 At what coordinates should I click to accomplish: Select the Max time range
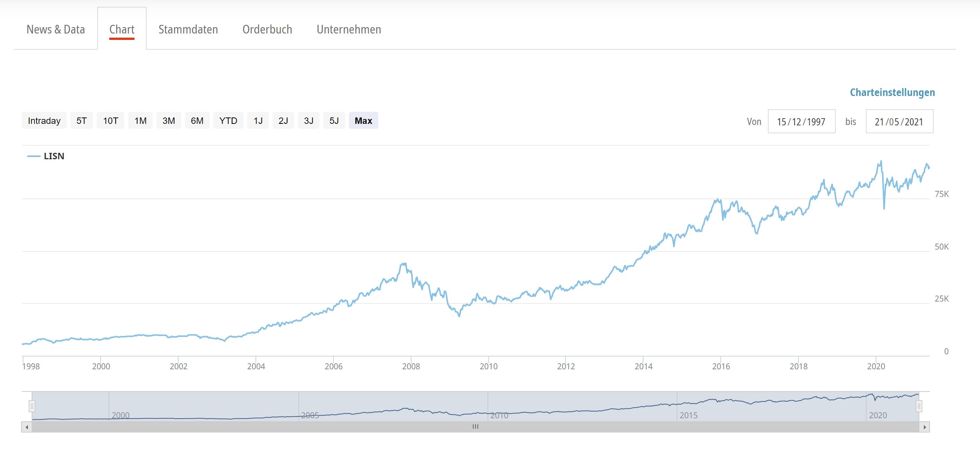363,120
